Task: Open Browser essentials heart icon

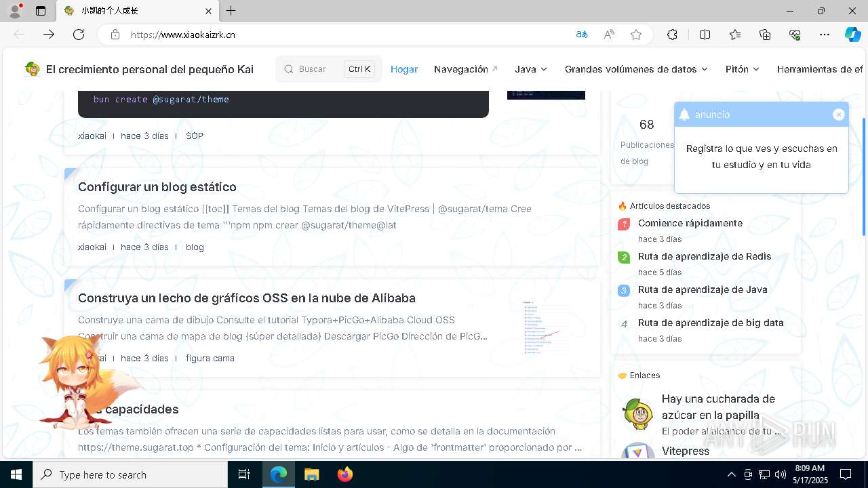Action: (x=795, y=35)
